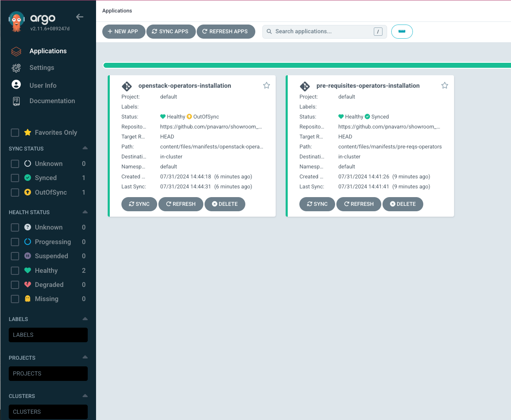The height and width of the screenshot is (420, 511).
Task: Open the Applications menu item
Action: point(48,51)
